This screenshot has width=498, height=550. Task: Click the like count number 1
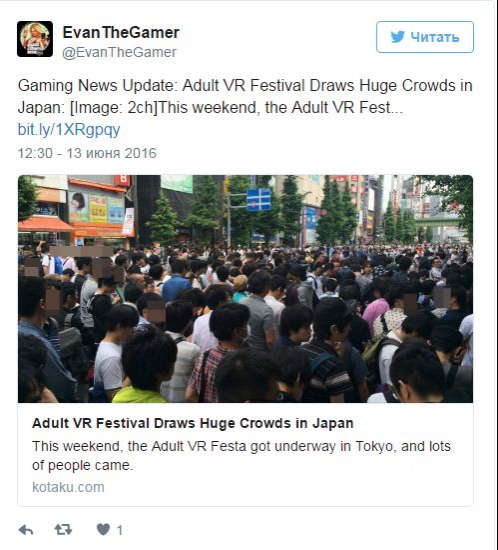[119, 530]
